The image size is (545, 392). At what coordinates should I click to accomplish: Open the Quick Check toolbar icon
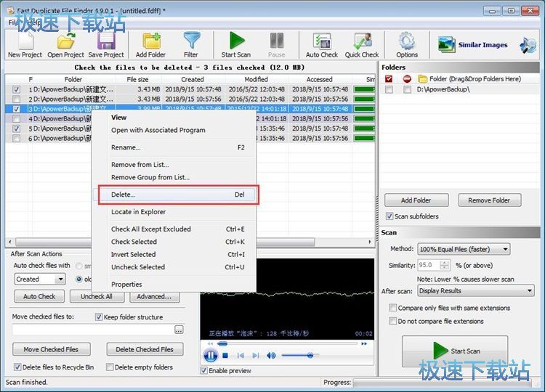click(362, 45)
